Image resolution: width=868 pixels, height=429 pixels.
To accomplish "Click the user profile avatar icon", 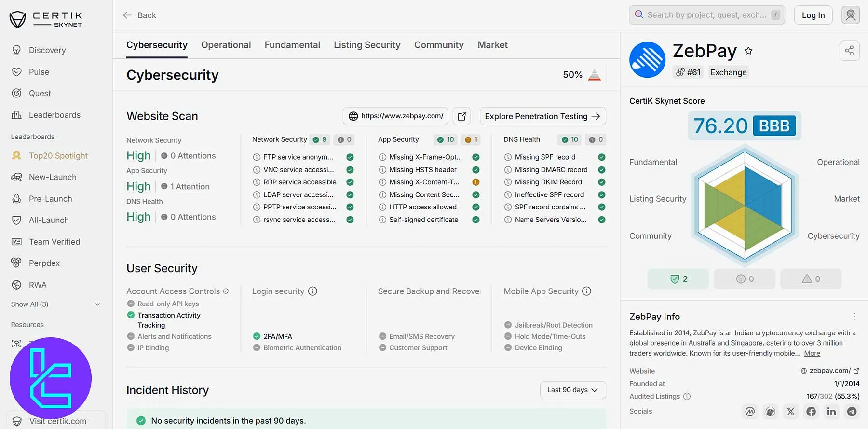I will click(851, 15).
